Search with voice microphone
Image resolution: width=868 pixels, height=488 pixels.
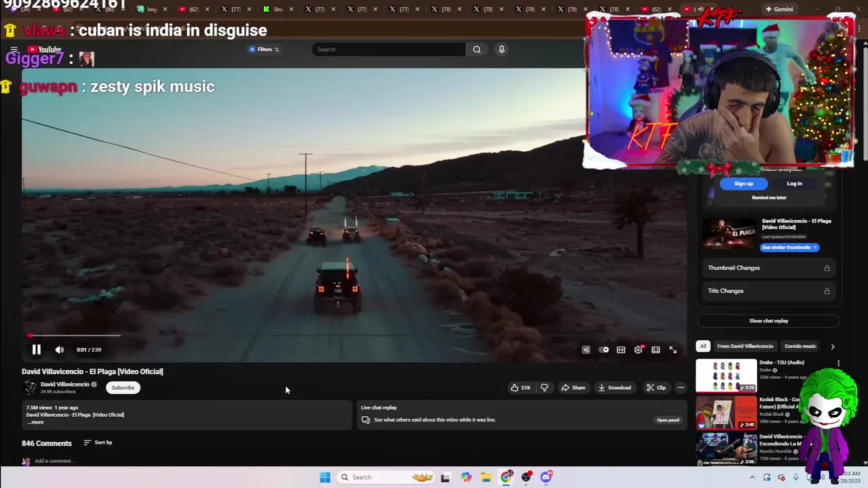point(502,49)
